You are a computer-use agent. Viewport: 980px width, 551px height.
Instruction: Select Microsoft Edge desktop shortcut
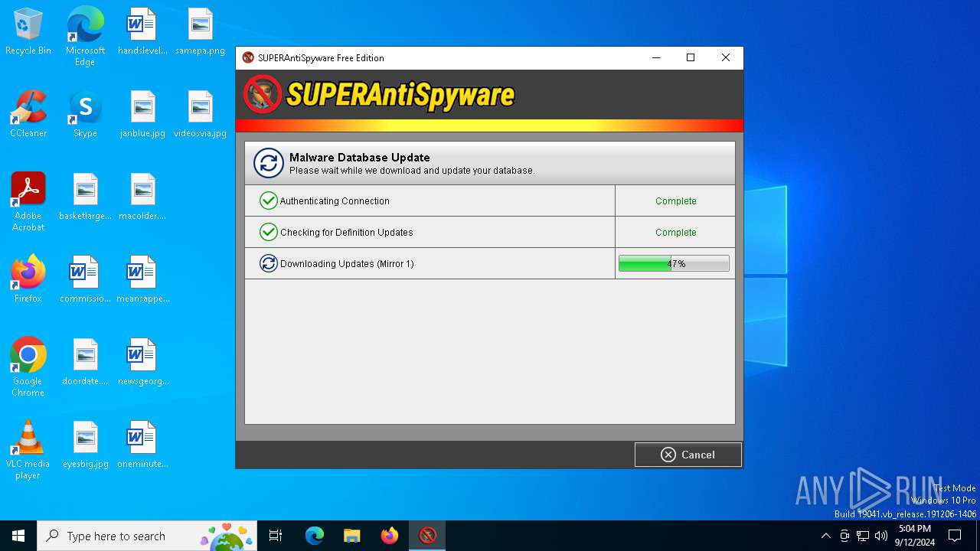click(85, 37)
